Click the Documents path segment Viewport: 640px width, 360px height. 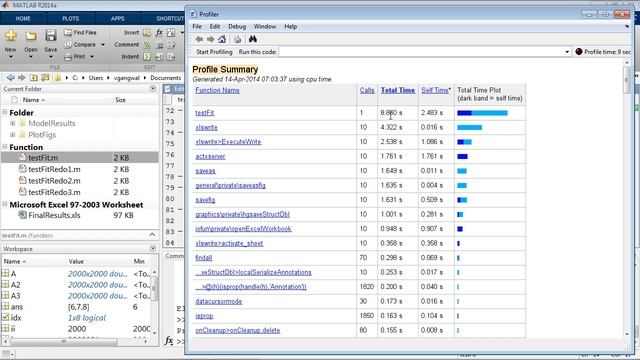click(x=166, y=78)
